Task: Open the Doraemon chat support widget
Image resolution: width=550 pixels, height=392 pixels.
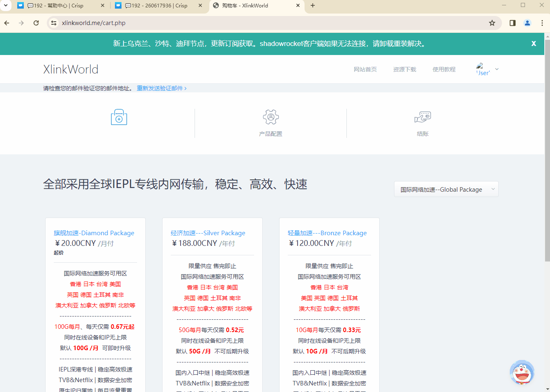Action: point(522,372)
